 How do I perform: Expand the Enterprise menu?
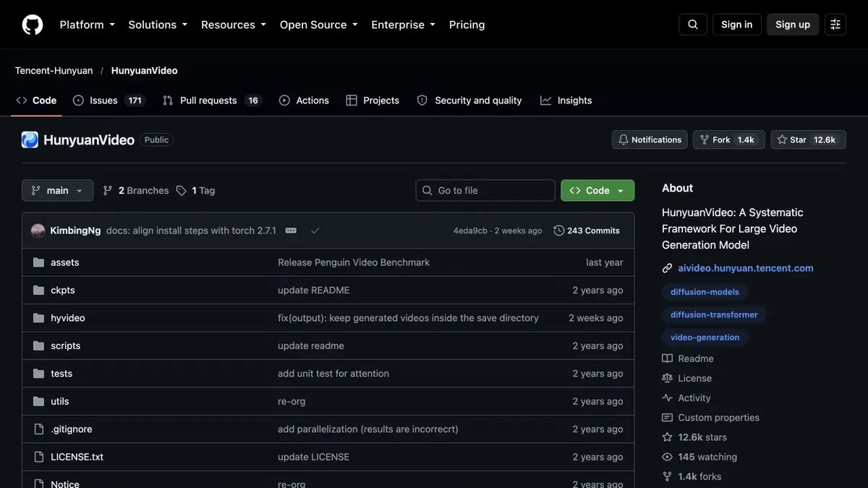pyautogui.click(x=403, y=25)
